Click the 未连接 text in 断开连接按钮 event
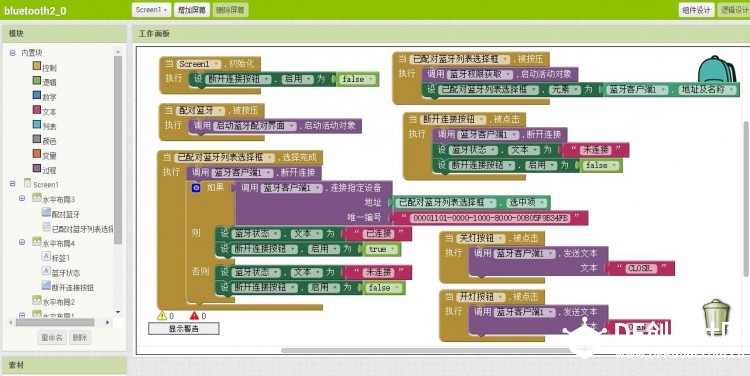This screenshot has height=376, width=750. (596, 150)
